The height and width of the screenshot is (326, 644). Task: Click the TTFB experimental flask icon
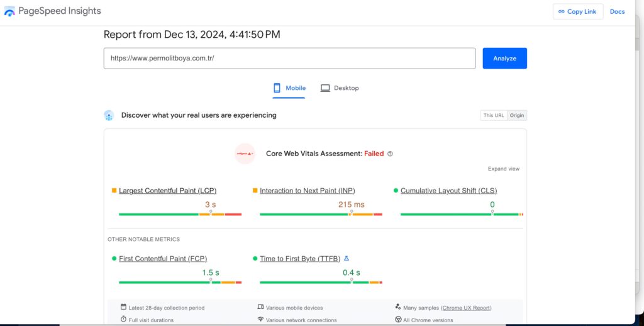[347, 258]
